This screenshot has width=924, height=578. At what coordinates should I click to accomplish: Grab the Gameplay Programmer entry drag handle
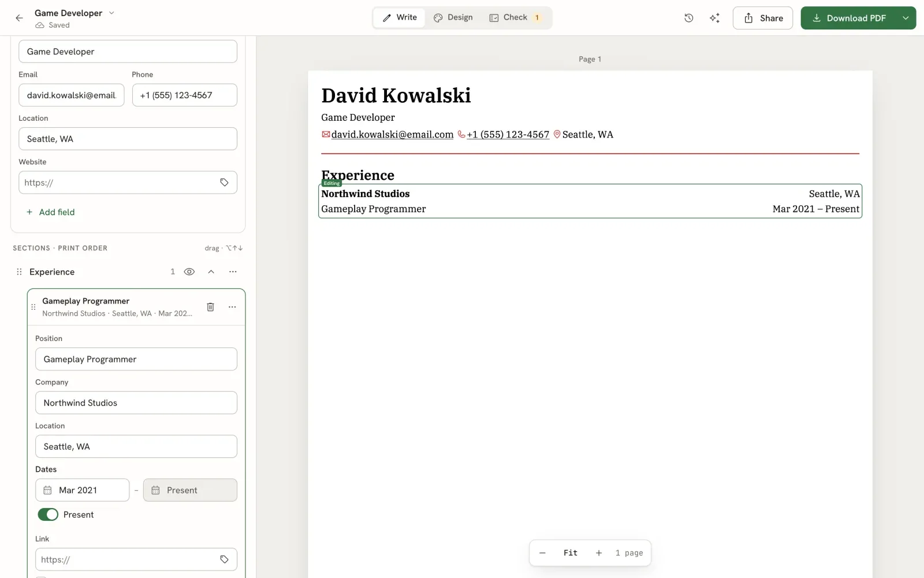[x=33, y=307]
